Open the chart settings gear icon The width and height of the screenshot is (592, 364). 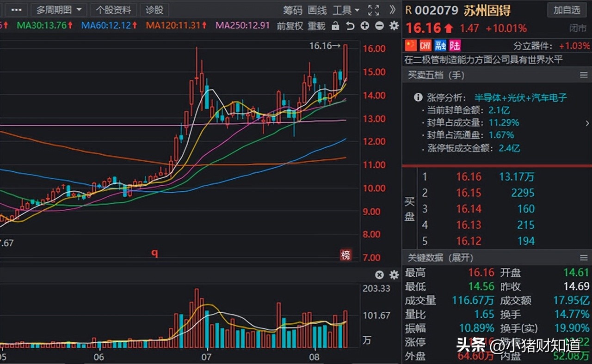(394, 26)
